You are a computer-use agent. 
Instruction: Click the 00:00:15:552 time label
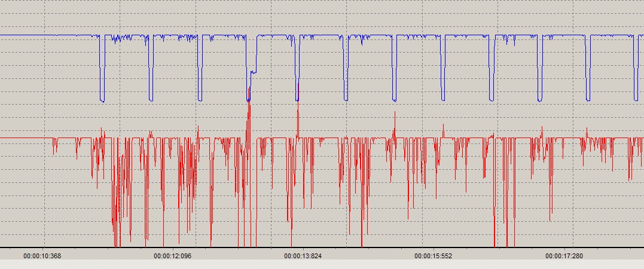pos(434,256)
